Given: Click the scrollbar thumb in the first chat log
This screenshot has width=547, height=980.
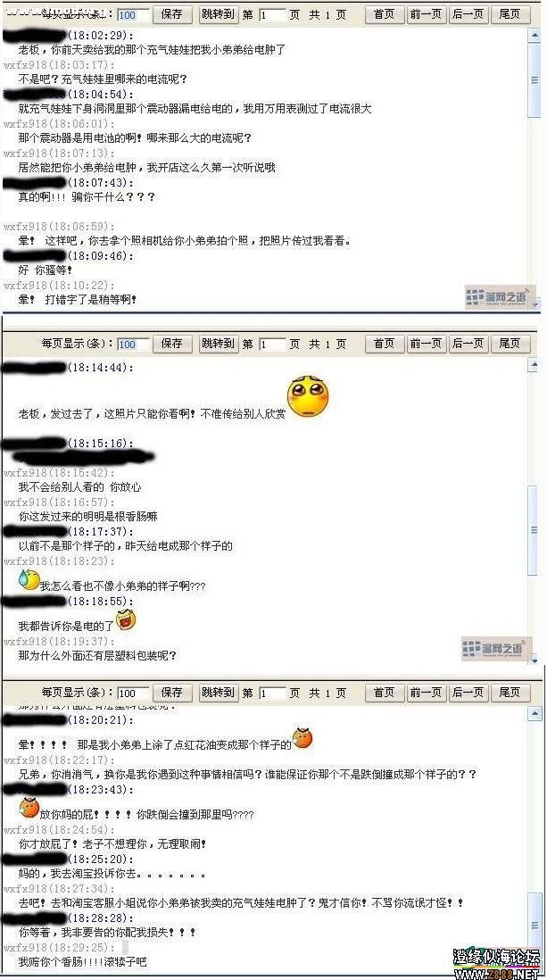Looking at the screenshot, I should coord(535,79).
